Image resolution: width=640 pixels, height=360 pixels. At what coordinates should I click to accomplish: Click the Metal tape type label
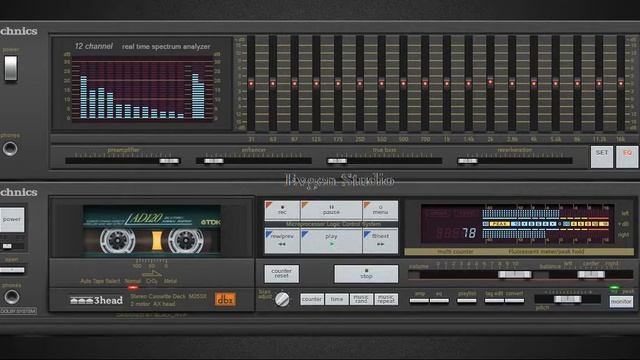pos(170,281)
